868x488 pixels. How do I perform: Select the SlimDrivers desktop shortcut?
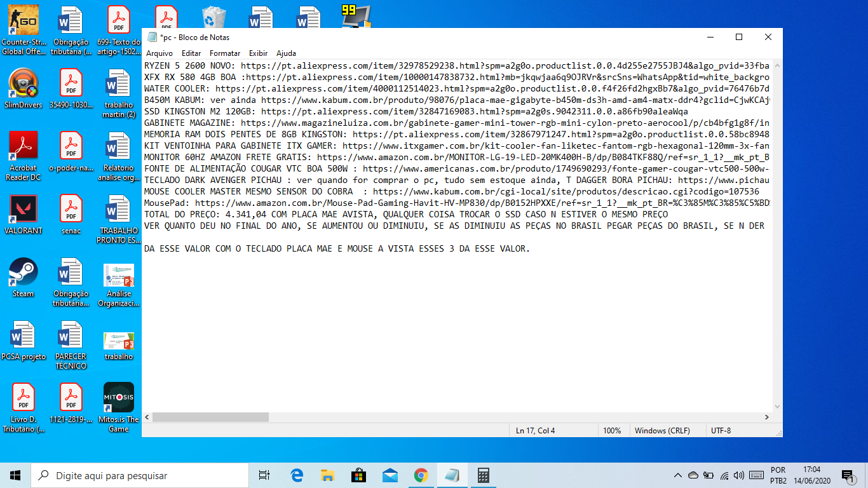coord(24,89)
